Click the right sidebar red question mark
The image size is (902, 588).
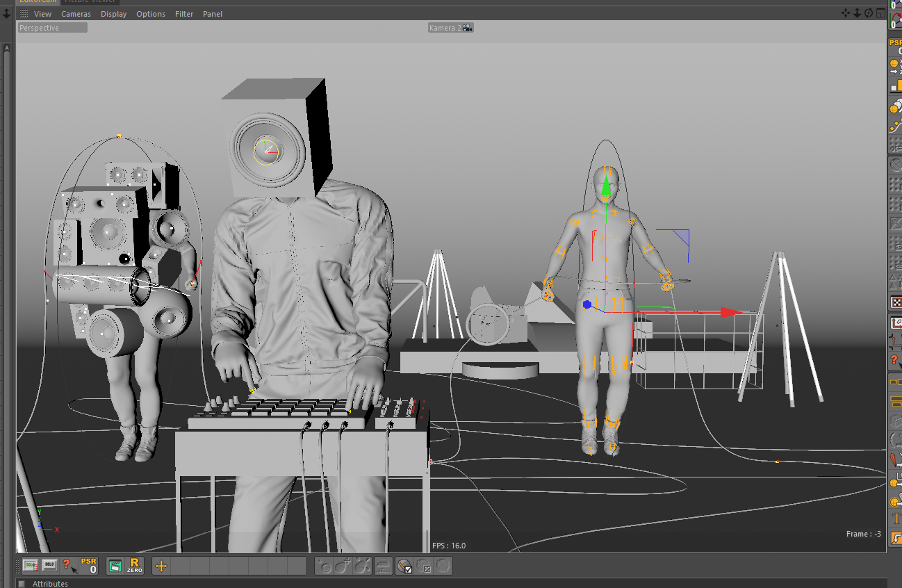pos(896,360)
